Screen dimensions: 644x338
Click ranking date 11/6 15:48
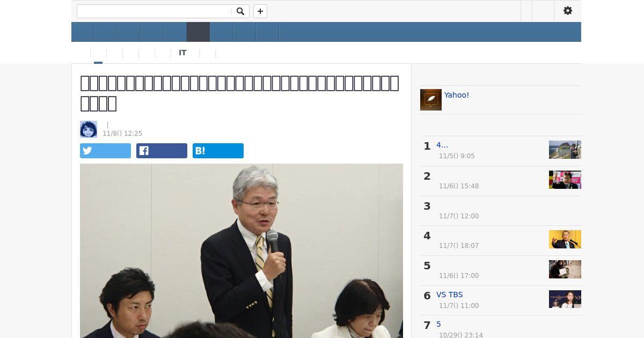pos(459,186)
